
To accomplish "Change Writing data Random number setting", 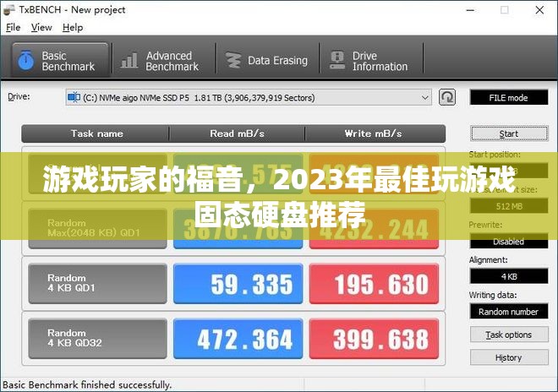I will coord(509,312).
